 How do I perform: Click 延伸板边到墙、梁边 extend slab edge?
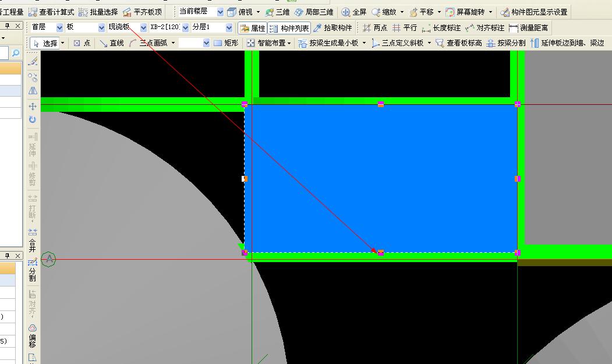pyautogui.click(x=568, y=43)
